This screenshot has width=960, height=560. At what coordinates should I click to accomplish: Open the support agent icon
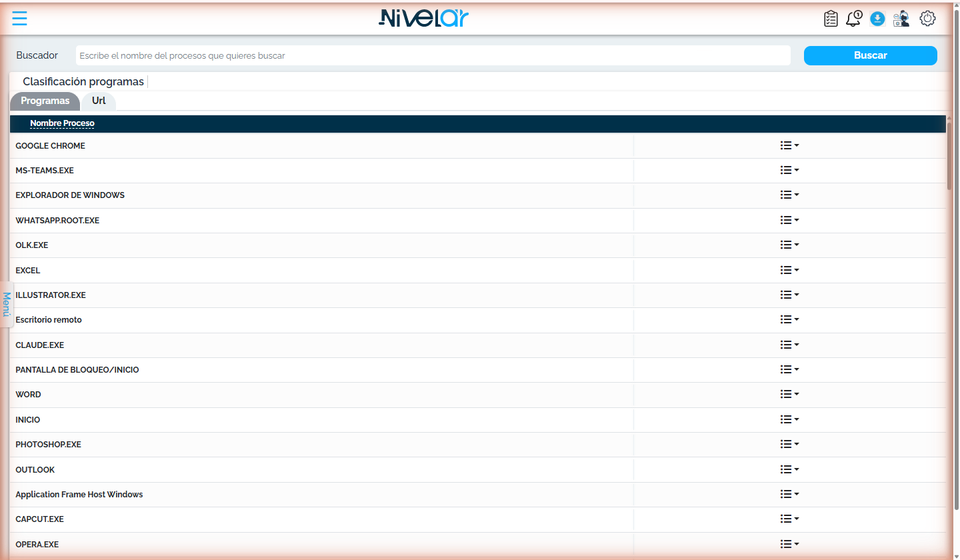coord(901,19)
